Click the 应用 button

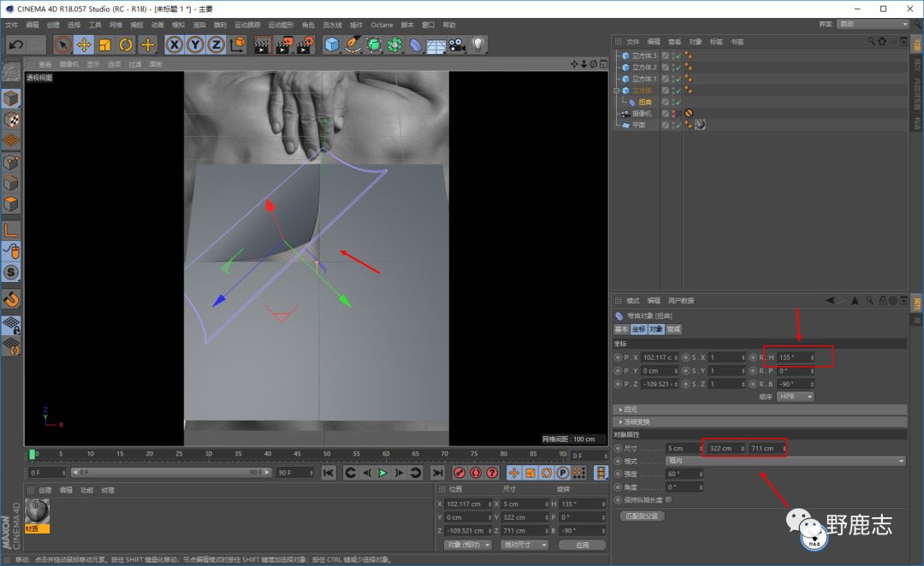click(x=582, y=545)
